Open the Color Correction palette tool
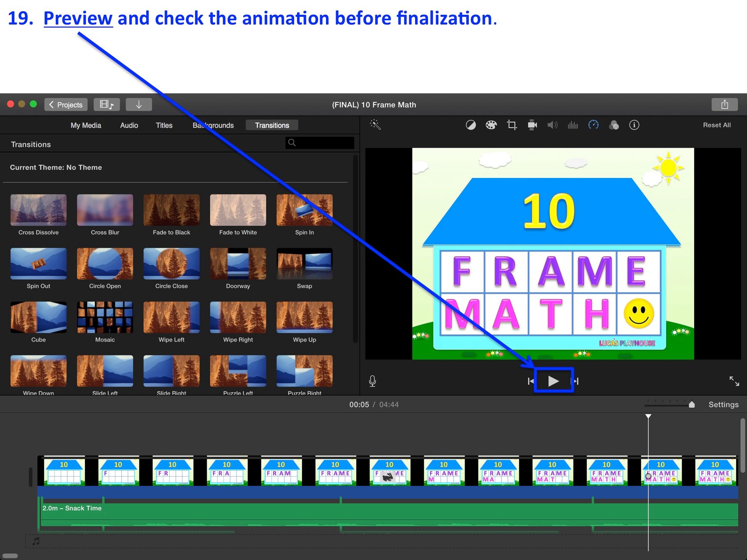747x560 pixels. click(x=491, y=125)
